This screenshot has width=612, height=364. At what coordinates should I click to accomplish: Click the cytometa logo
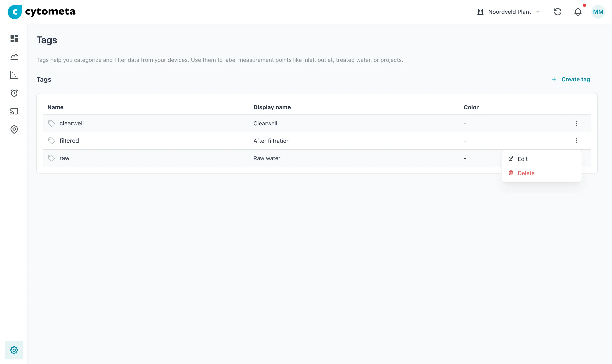41,12
